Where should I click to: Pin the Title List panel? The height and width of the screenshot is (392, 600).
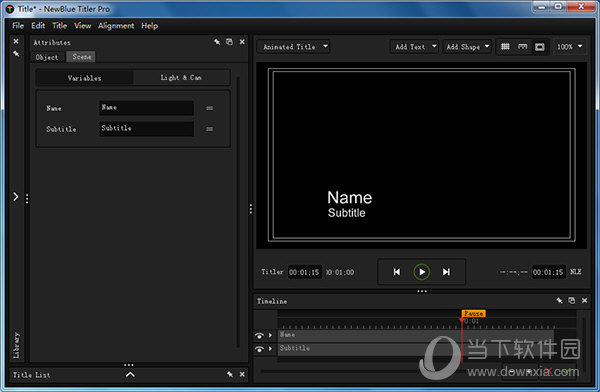pyautogui.click(x=230, y=374)
